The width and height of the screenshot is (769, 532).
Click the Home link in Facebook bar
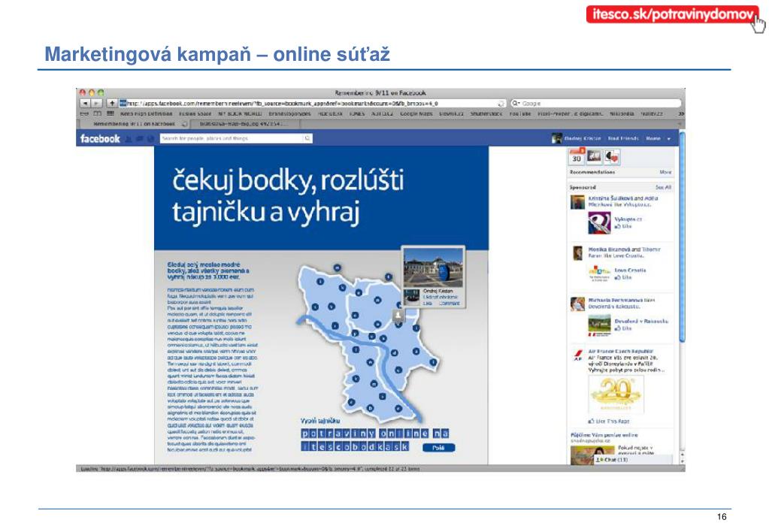pyautogui.click(x=653, y=139)
